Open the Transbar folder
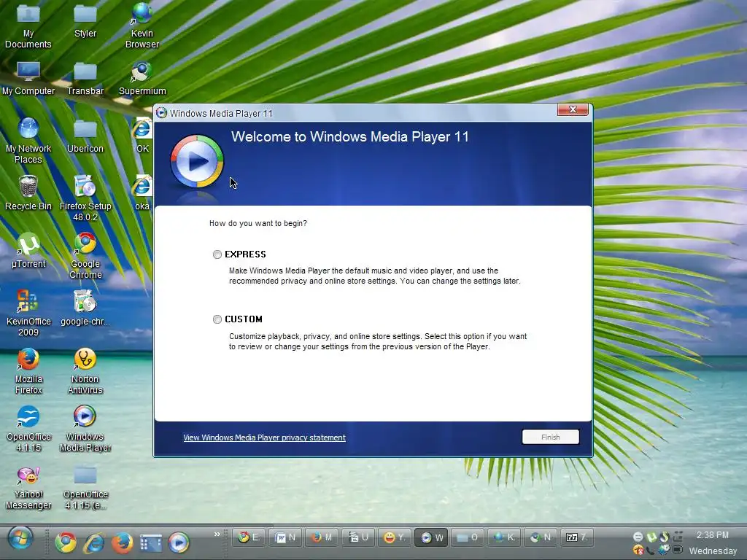This screenshot has height=560, width=747. (x=85, y=78)
